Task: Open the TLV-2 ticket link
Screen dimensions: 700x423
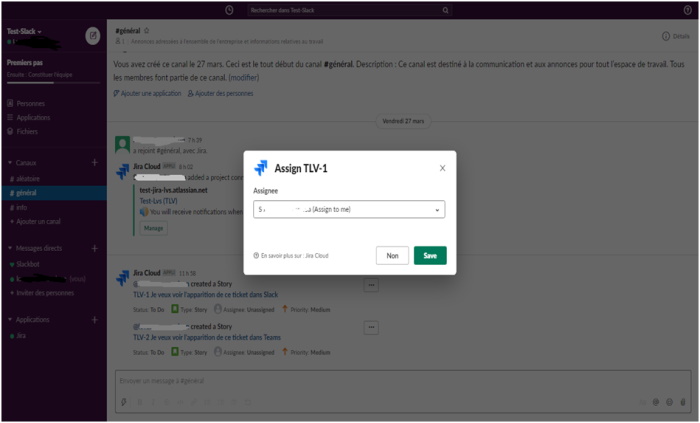Action: pos(207,337)
